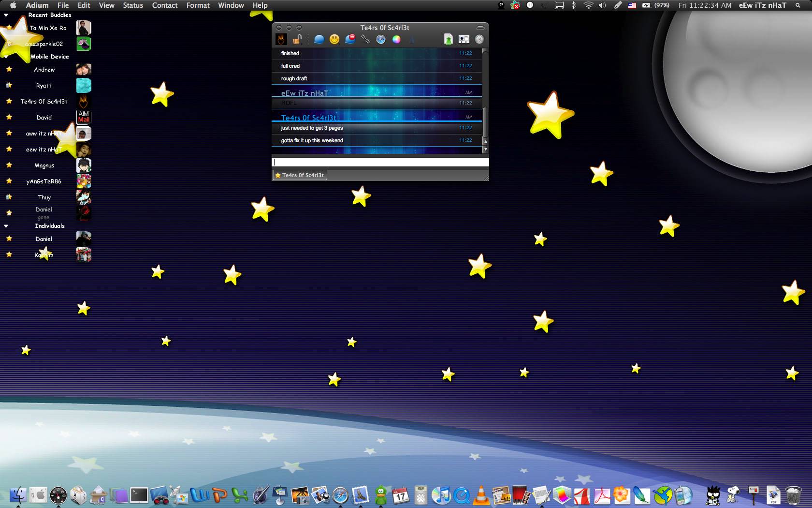Collapse the Mobile Device group
The height and width of the screenshot is (508, 812).
coord(6,57)
